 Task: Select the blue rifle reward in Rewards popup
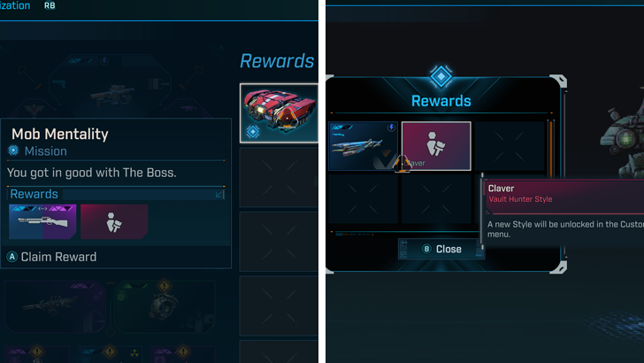tap(363, 146)
